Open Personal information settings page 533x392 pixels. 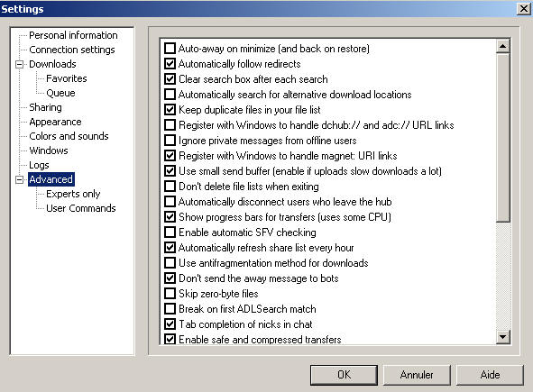tap(73, 35)
